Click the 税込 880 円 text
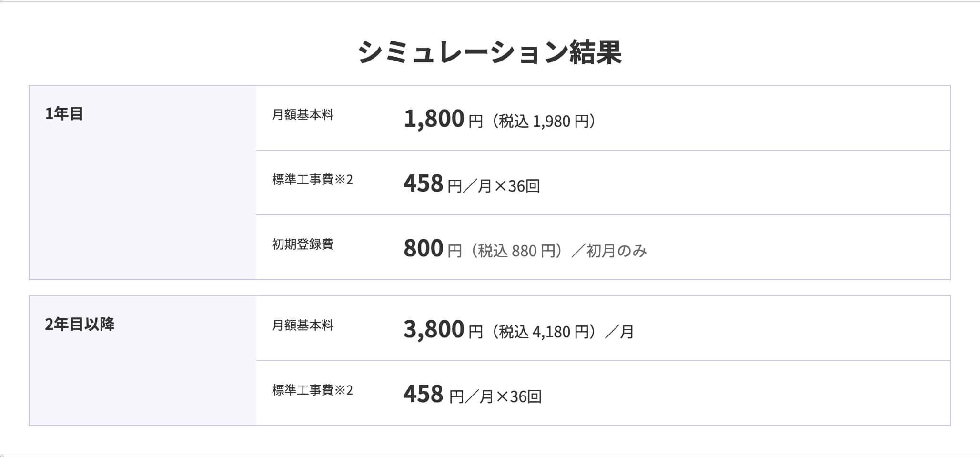Image resolution: width=980 pixels, height=457 pixels. 517,251
